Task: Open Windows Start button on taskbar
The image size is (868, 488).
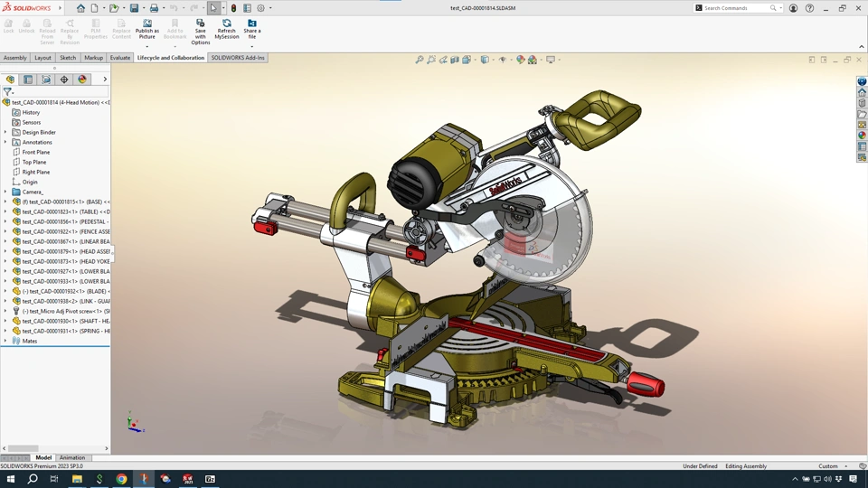Action: pos(10,479)
